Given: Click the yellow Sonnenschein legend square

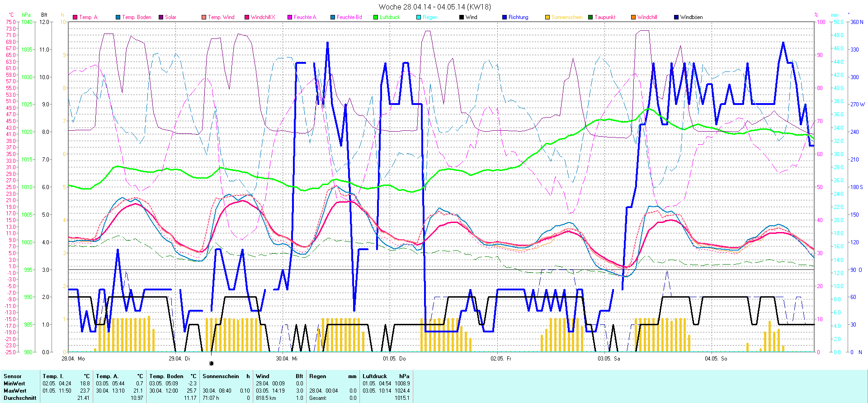Looking at the screenshot, I should [547, 17].
